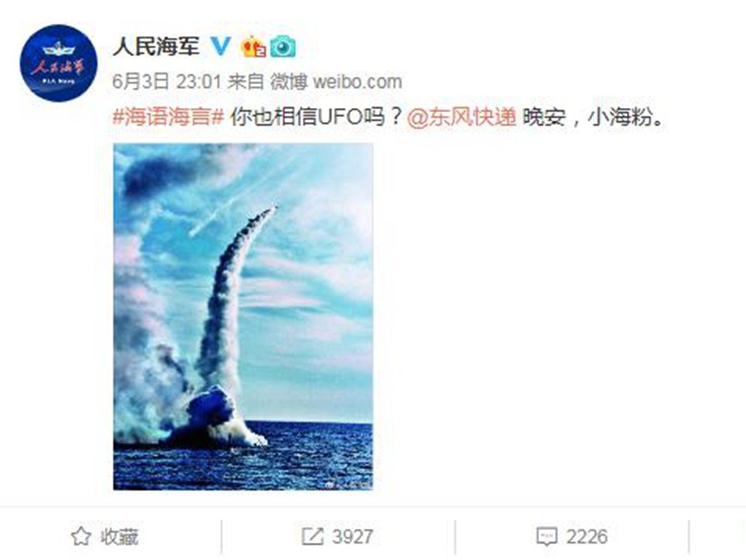Open the 人民海军 profile avatar
746x560 pixels.
pyautogui.click(x=58, y=63)
